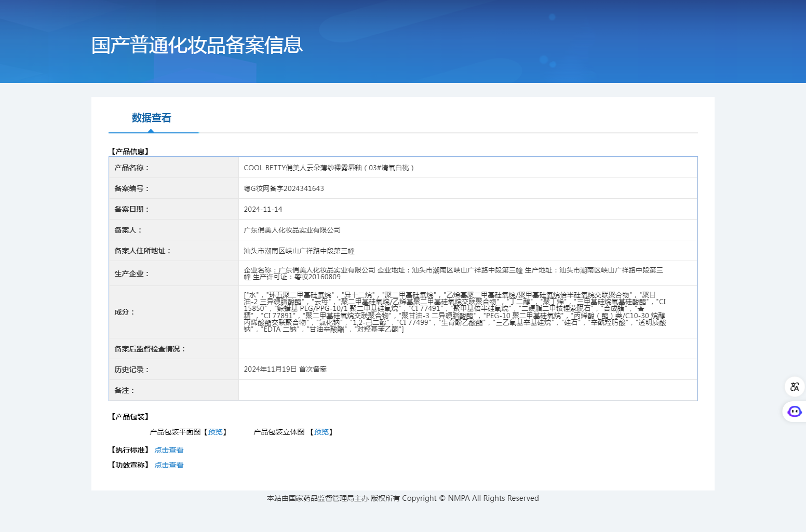Screen dimensions: 806x532
Task: Click the 备案日期 value 2024-11-14
Action: (263, 209)
